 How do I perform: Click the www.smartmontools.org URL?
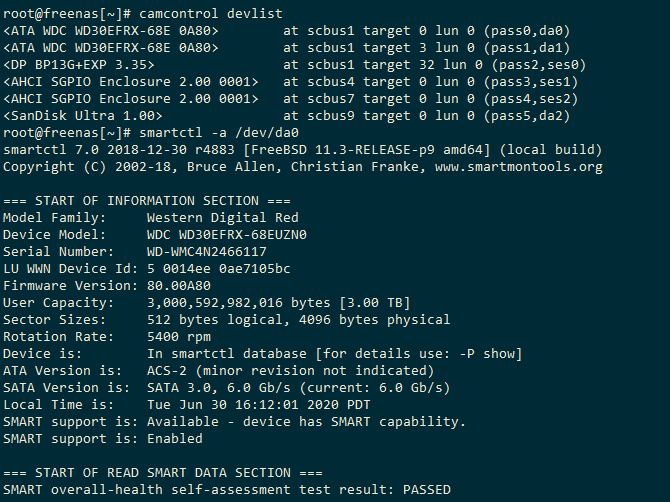point(518,167)
